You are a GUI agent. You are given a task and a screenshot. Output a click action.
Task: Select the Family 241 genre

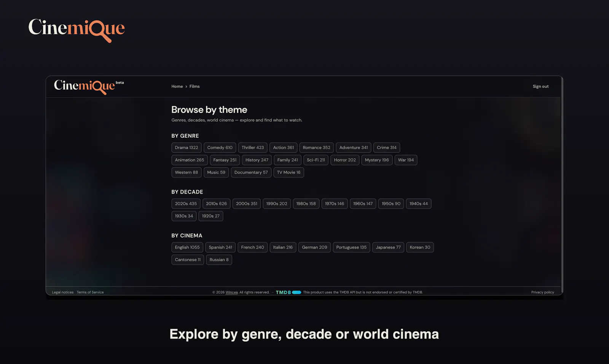[x=288, y=160]
